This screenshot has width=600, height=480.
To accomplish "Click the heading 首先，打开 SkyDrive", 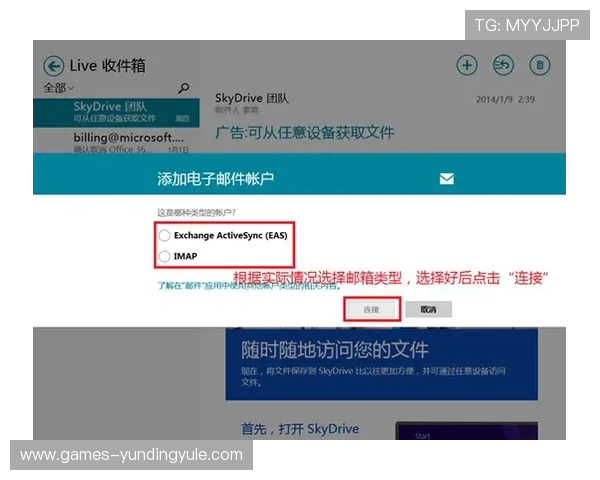I will point(300,429).
